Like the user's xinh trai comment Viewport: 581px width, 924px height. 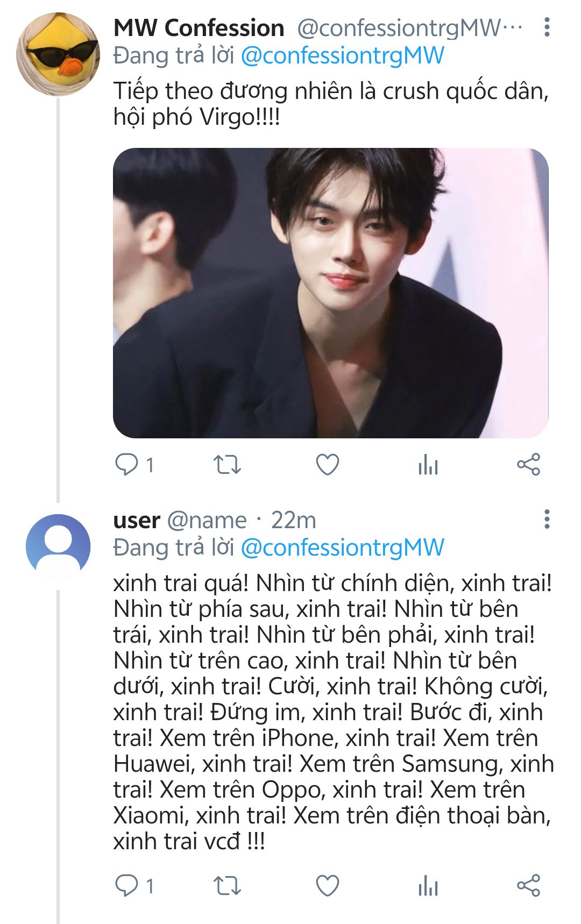pyautogui.click(x=327, y=885)
